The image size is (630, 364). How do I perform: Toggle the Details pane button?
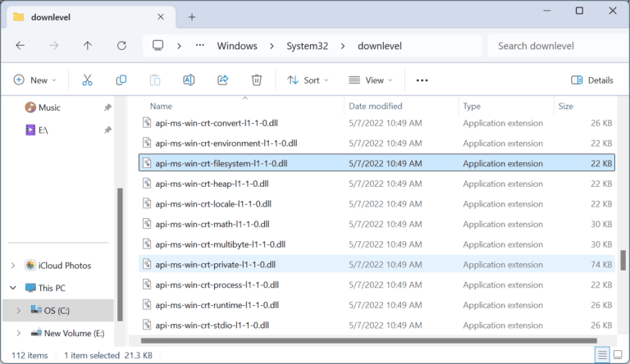(x=592, y=80)
